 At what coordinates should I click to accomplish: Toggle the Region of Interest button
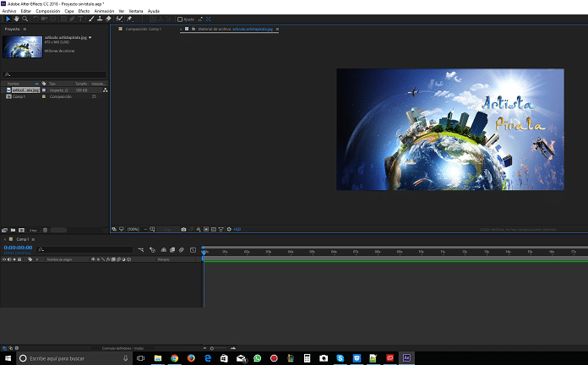click(x=206, y=229)
